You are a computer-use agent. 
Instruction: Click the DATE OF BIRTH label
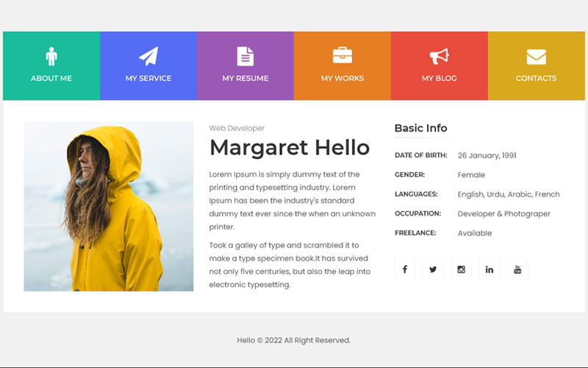pyautogui.click(x=421, y=155)
